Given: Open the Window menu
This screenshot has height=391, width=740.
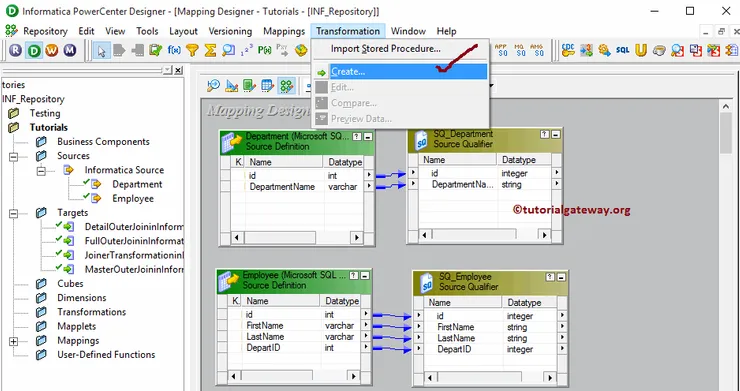Looking at the screenshot, I should click(408, 31).
